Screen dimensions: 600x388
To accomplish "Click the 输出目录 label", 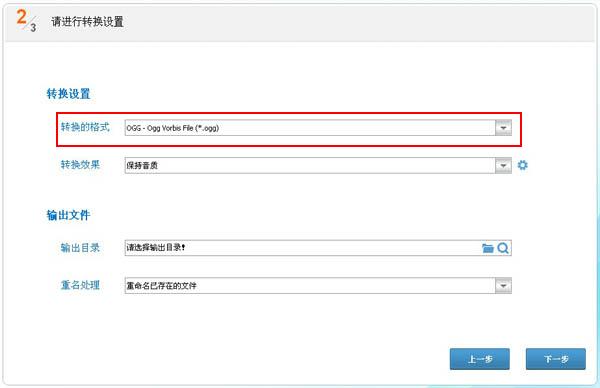I will pos(80,248).
